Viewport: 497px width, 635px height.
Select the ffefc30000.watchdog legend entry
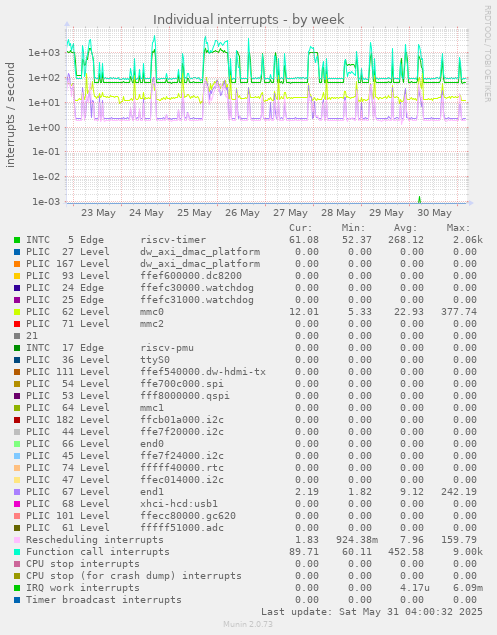[x=140, y=288]
